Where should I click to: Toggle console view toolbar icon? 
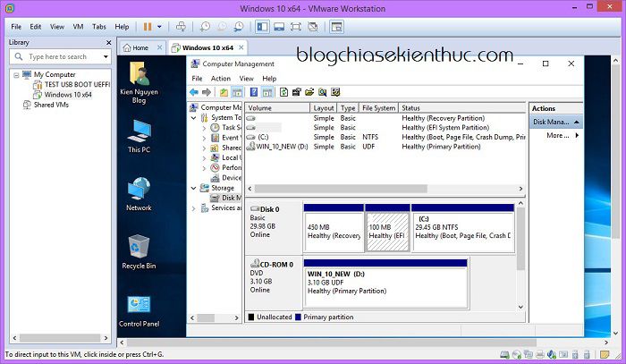337,27
